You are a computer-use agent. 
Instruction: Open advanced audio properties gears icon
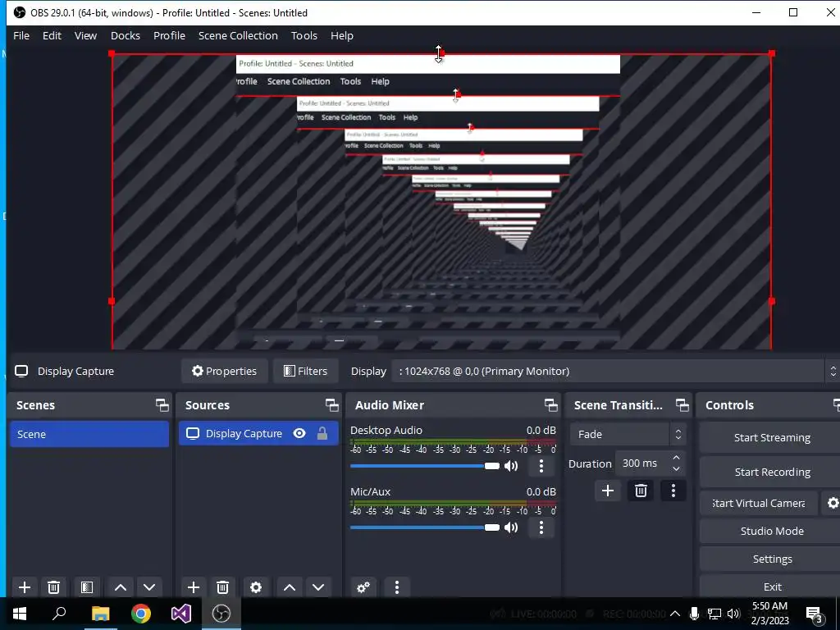point(363,587)
